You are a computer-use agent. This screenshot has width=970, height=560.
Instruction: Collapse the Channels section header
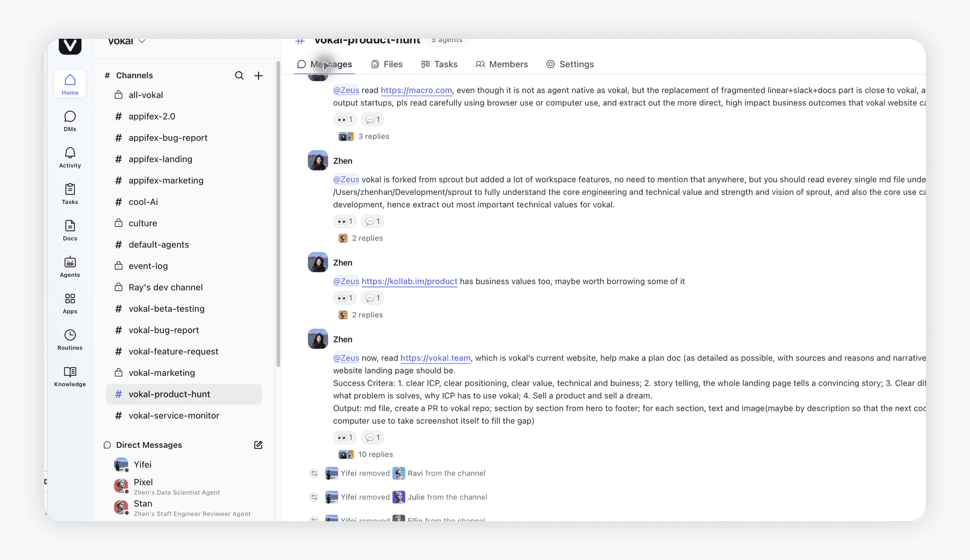[129, 75]
